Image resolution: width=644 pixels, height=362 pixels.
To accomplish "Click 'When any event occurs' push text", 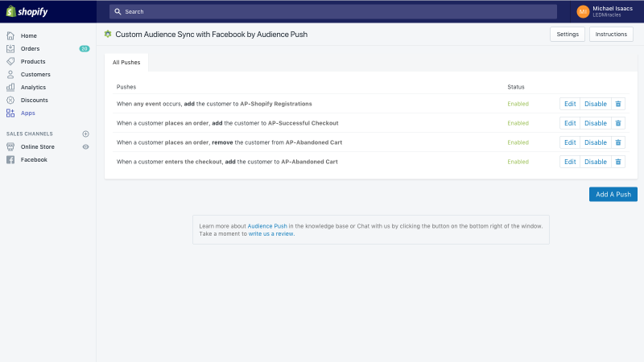I will tap(214, 104).
